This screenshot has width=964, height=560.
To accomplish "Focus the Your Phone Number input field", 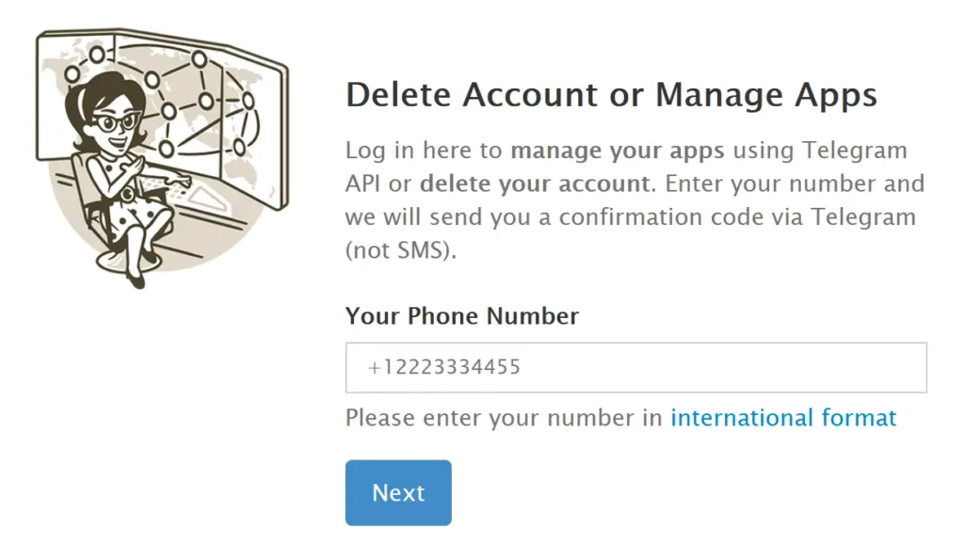I will pos(635,367).
